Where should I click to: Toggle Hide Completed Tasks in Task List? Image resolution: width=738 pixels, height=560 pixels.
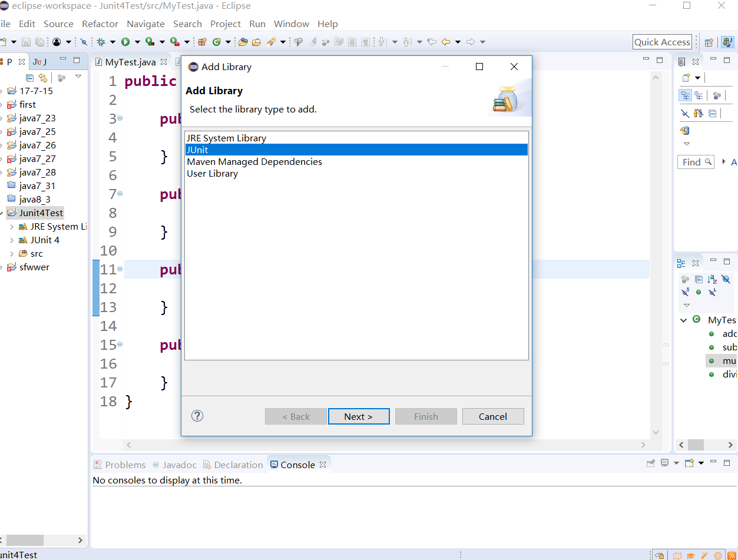point(684,113)
